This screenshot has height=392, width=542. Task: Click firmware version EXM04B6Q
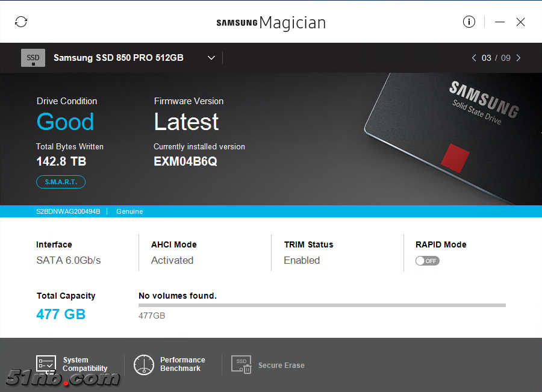point(185,161)
